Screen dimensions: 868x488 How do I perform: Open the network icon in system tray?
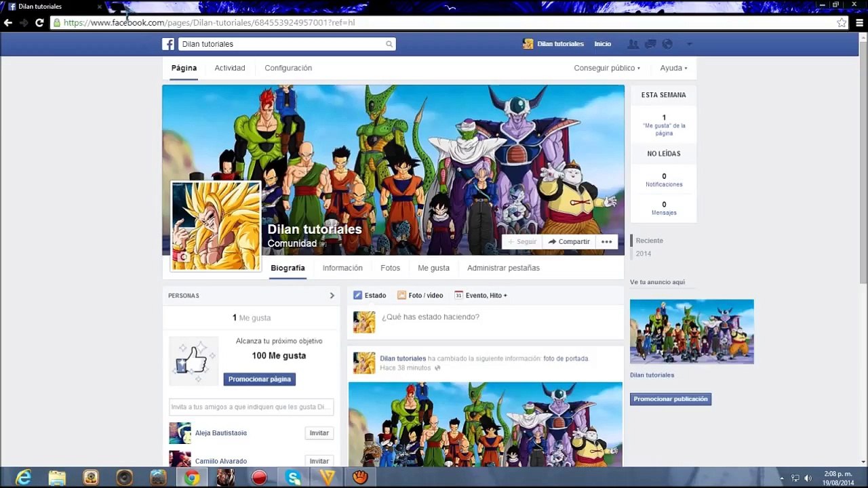pyautogui.click(x=795, y=478)
